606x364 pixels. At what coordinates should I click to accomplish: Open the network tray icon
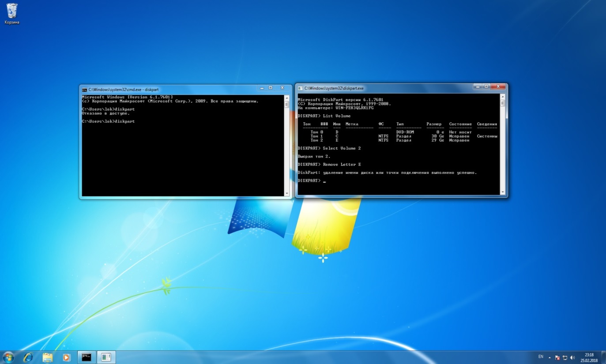pyautogui.click(x=565, y=357)
